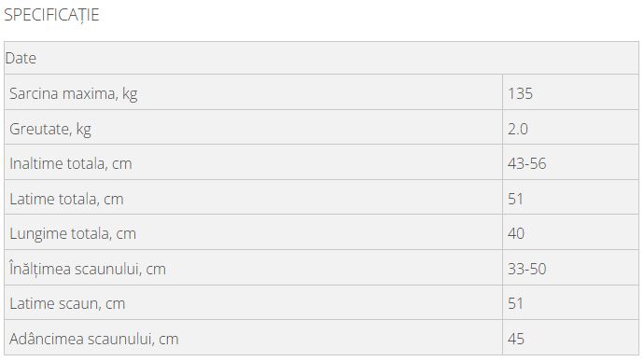Select the 33-50 seat height value
Screen dimensions: 644x362
527,269
